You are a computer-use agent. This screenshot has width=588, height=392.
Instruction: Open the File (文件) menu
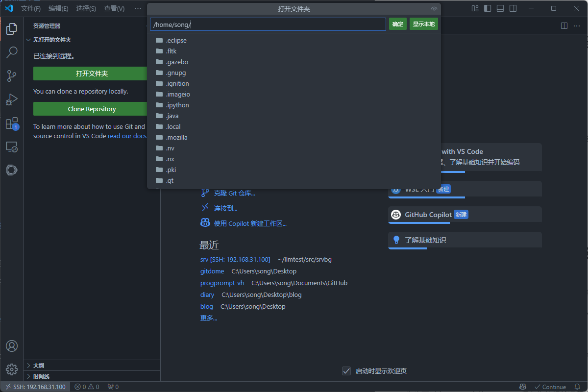point(31,8)
